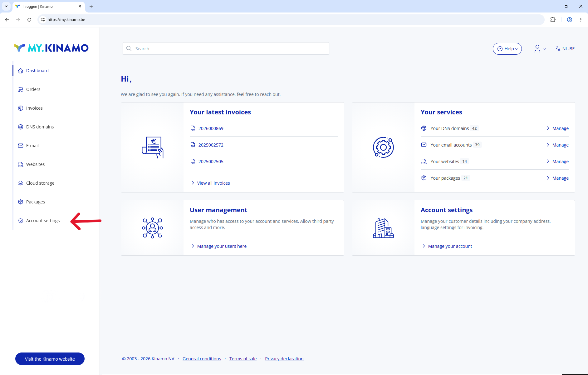Click the translate icon next to NL-BE
The width and height of the screenshot is (588, 375).
click(x=558, y=49)
